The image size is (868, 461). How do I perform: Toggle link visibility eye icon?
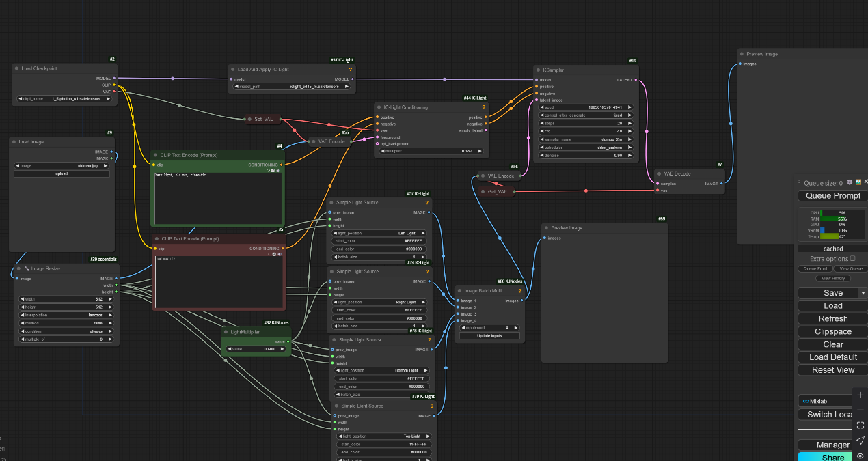click(860, 456)
